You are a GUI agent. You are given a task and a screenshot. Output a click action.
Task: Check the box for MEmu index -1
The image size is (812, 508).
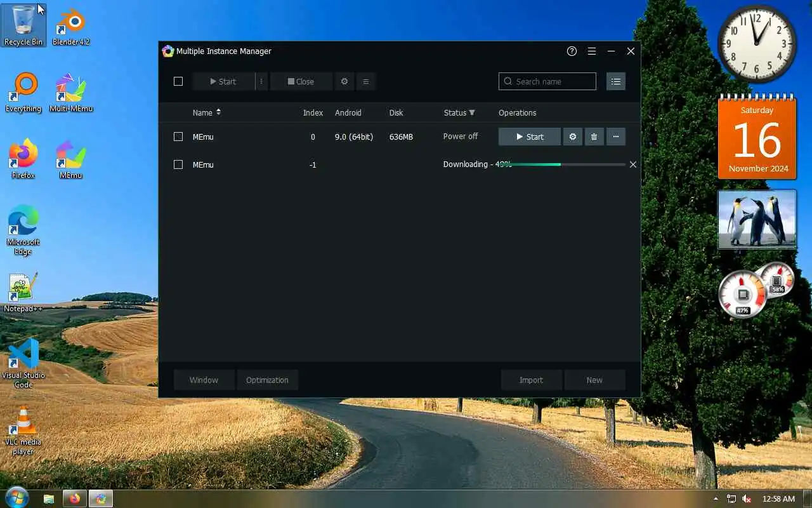[x=178, y=164]
